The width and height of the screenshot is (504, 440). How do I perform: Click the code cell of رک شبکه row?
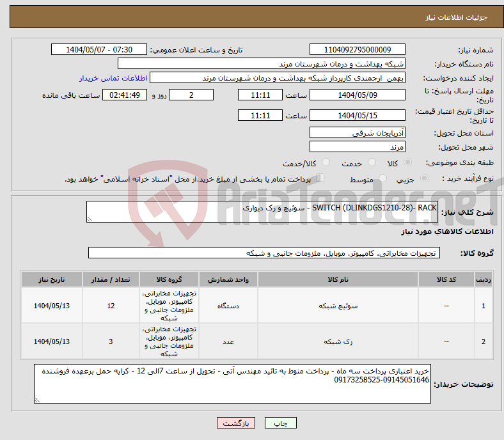tap(446, 342)
